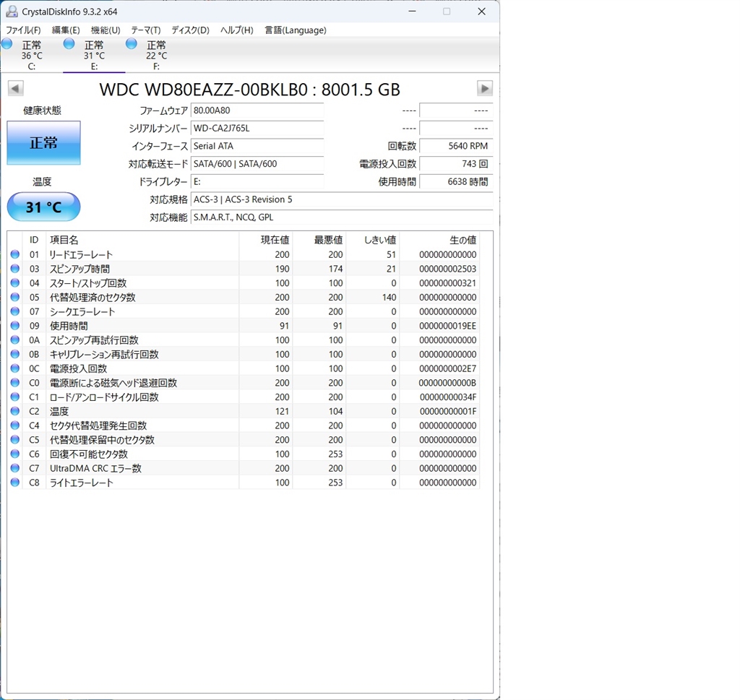Click the blue status icon for E: drive
The image size is (740, 700).
click(x=69, y=44)
